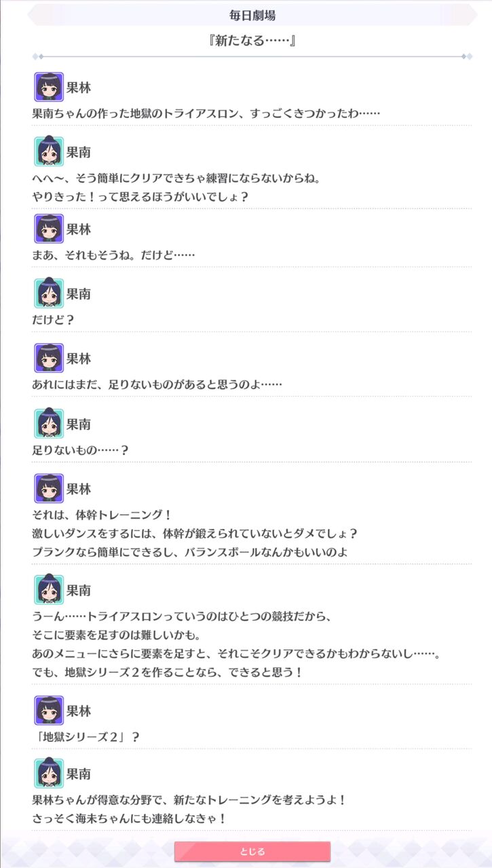Screen dimensions: 492x868
Task: Tap 果林 avatar above 「地獄シリーズ２」？ line
Action: (49, 711)
